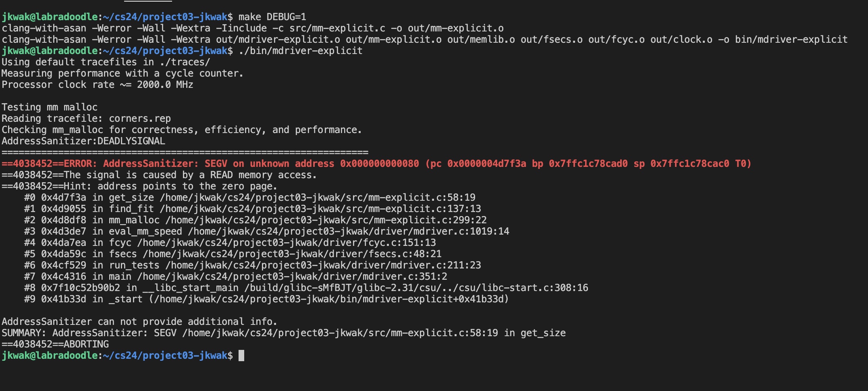
Task: Click stack frame #0 get_size path
Action: click(318, 198)
